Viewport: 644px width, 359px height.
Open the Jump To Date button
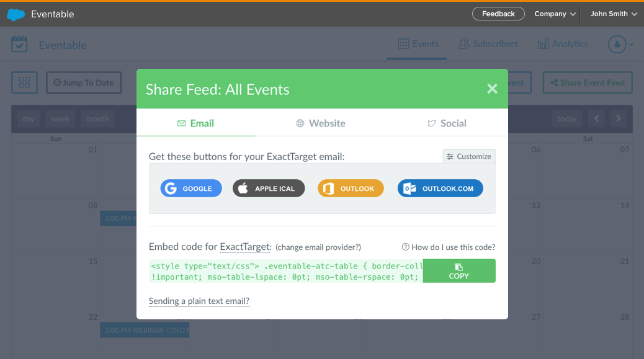84,82
